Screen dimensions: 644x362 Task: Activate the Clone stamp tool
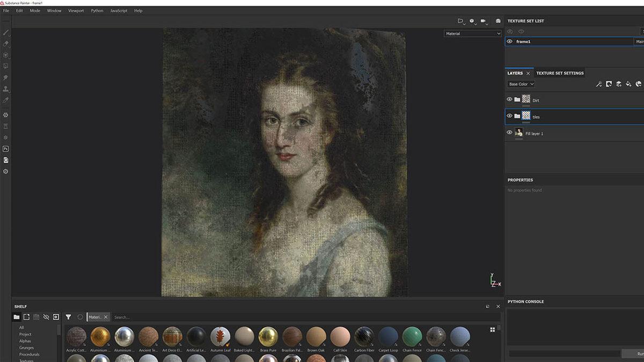6,89
